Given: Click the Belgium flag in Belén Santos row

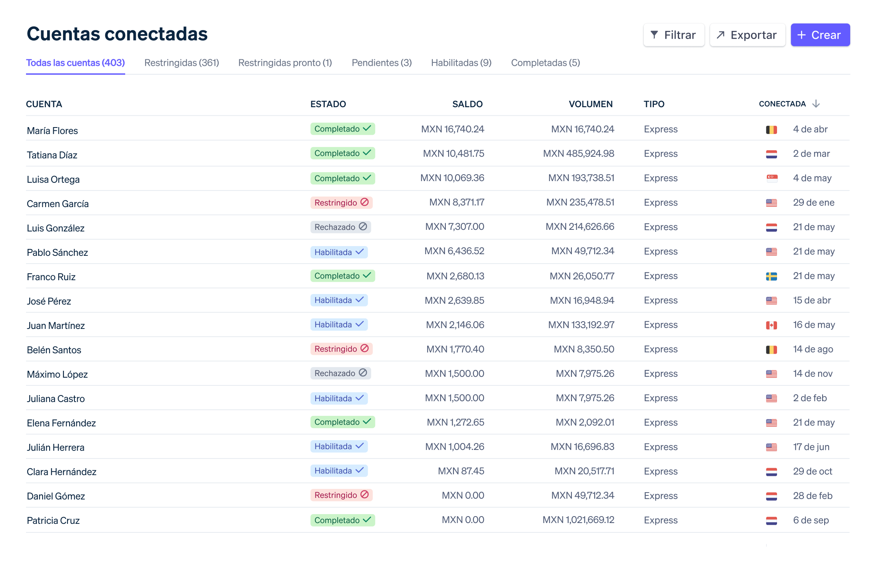Looking at the screenshot, I should 771,349.
